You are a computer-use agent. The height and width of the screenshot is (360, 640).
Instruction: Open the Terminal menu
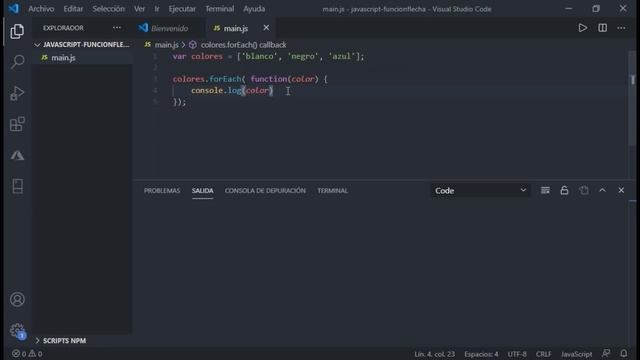pyautogui.click(x=220, y=9)
